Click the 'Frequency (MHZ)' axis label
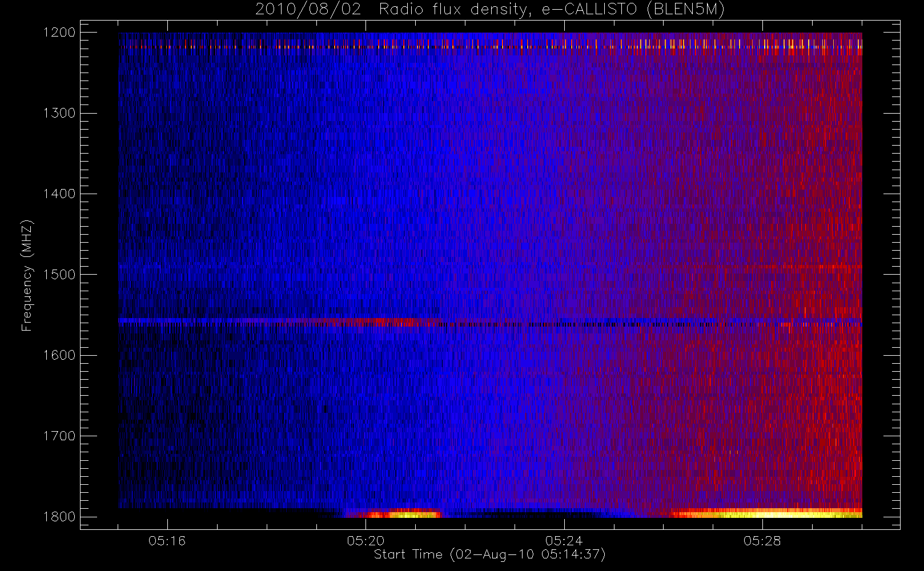Viewport: 924px width, 571px height. pyautogui.click(x=26, y=275)
